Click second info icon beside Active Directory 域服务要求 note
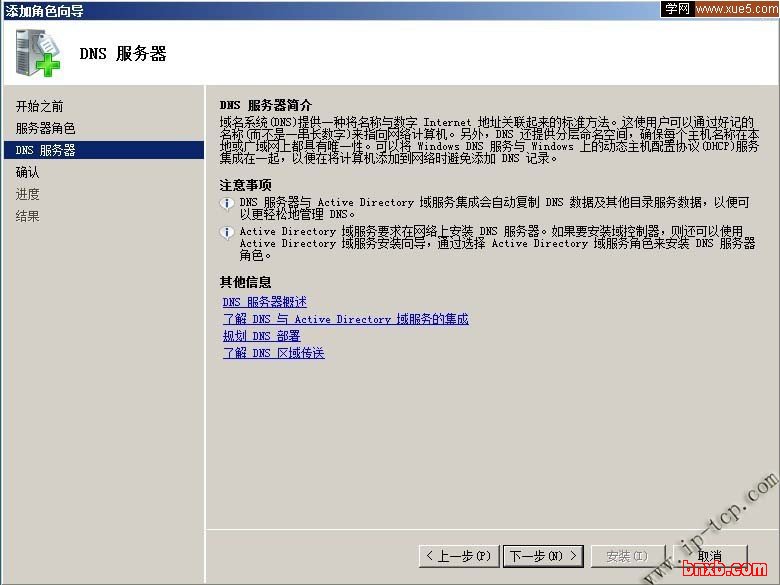This screenshot has width=780, height=585. [x=227, y=232]
